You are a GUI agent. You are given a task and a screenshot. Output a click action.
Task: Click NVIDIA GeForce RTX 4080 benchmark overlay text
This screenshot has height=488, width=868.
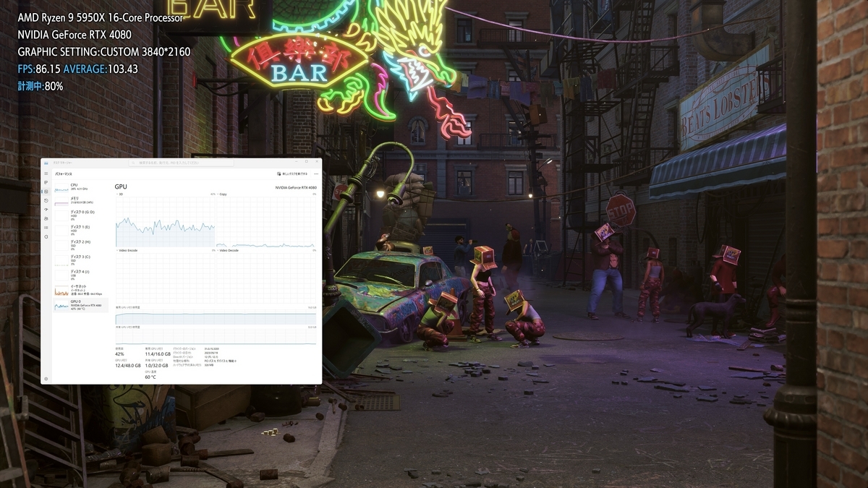[75, 35]
